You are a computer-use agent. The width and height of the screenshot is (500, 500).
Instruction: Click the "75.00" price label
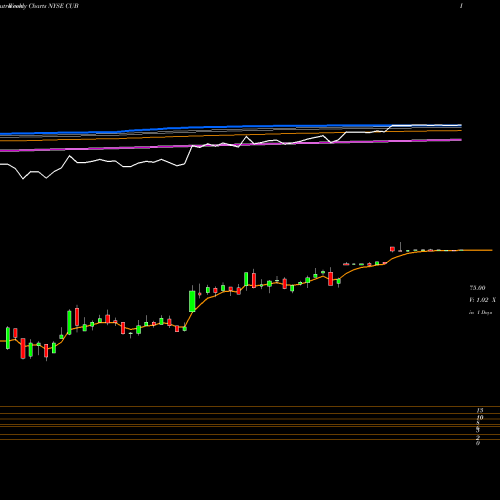tap(477, 288)
